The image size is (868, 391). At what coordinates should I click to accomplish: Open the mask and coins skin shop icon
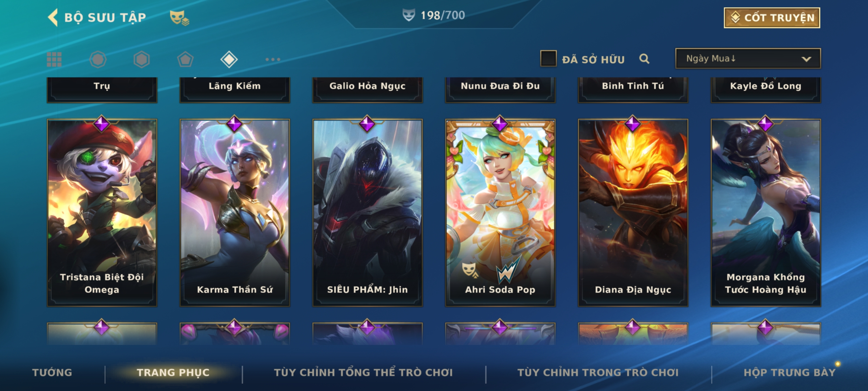(x=179, y=17)
